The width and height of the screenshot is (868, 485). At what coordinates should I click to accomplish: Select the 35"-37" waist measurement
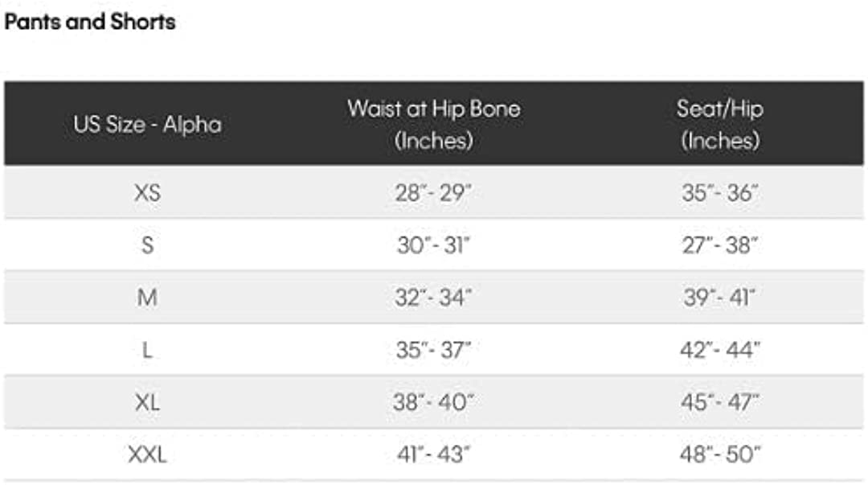coord(434,350)
